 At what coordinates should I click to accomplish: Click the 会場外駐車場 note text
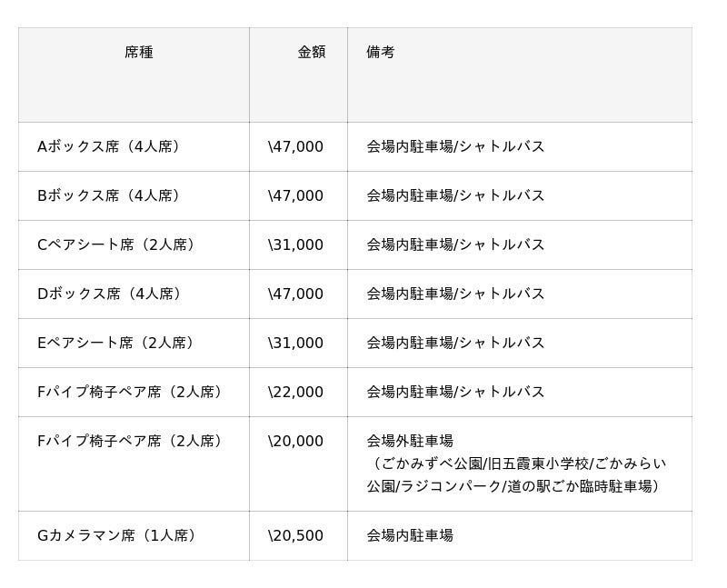(410, 441)
